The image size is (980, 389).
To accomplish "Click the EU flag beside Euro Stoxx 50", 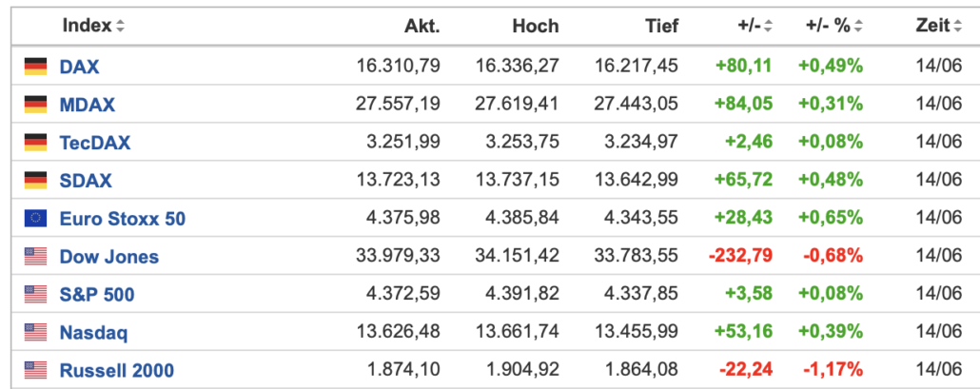I will [35, 219].
